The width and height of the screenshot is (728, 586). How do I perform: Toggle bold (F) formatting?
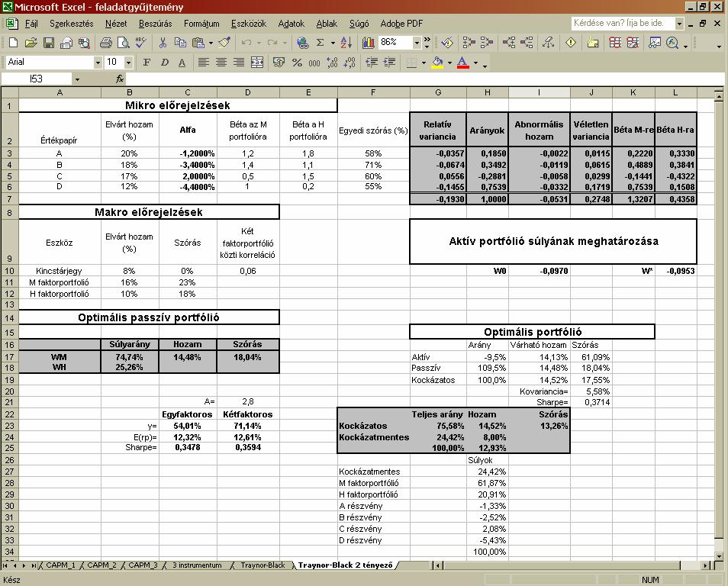point(147,63)
